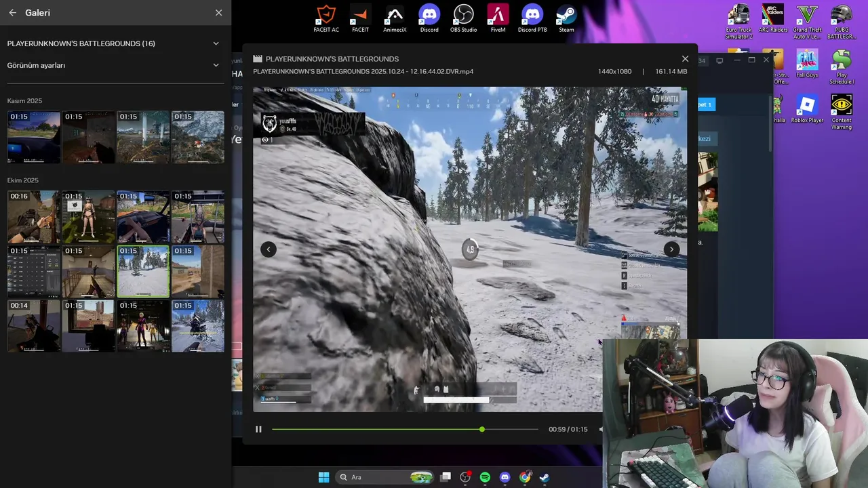Click Steam window Big Picture monitor icon
Screen dimensions: 868x488
tap(719, 60)
